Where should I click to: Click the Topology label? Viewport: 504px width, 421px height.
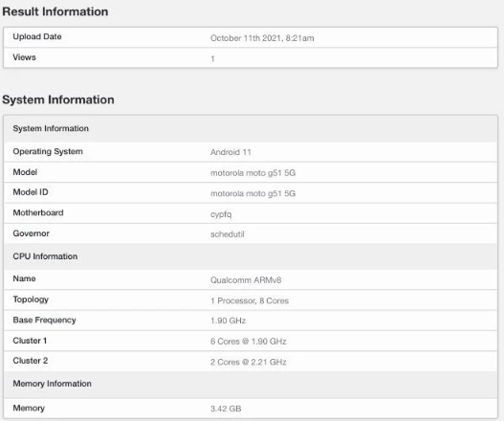(x=31, y=299)
